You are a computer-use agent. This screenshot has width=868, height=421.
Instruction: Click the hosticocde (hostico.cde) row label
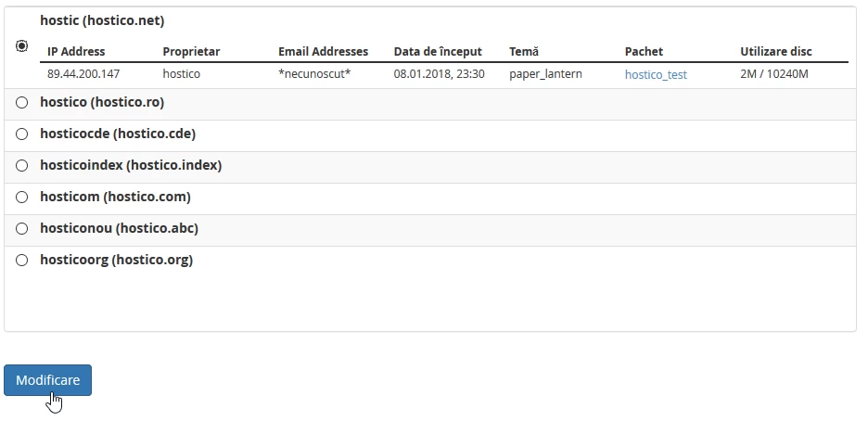click(118, 134)
